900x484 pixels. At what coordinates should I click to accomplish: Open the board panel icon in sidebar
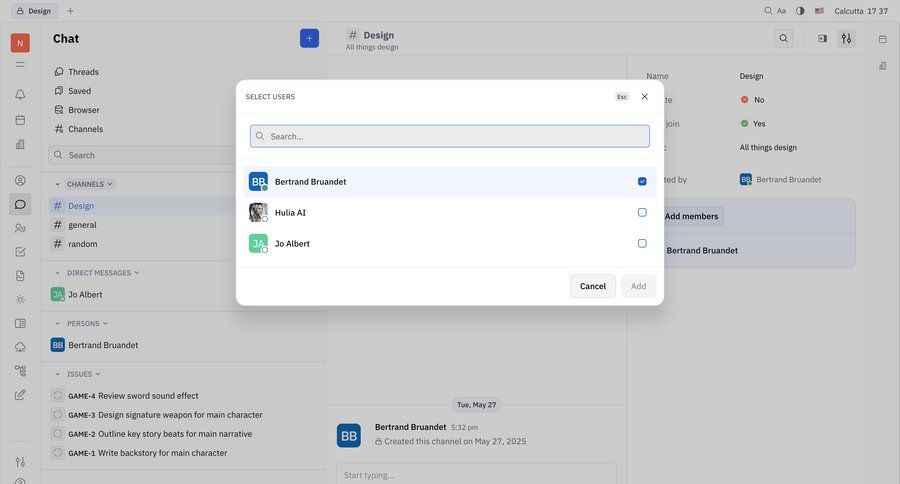(20, 323)
